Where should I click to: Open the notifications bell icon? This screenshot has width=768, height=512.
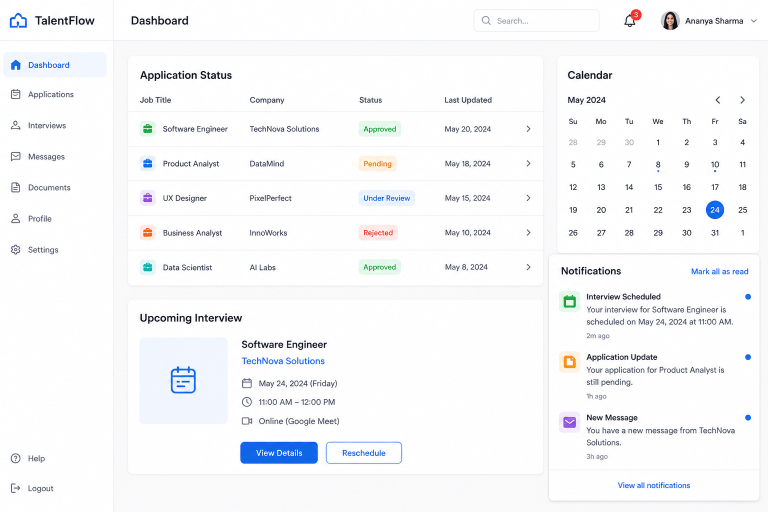(x=630, y=21)
